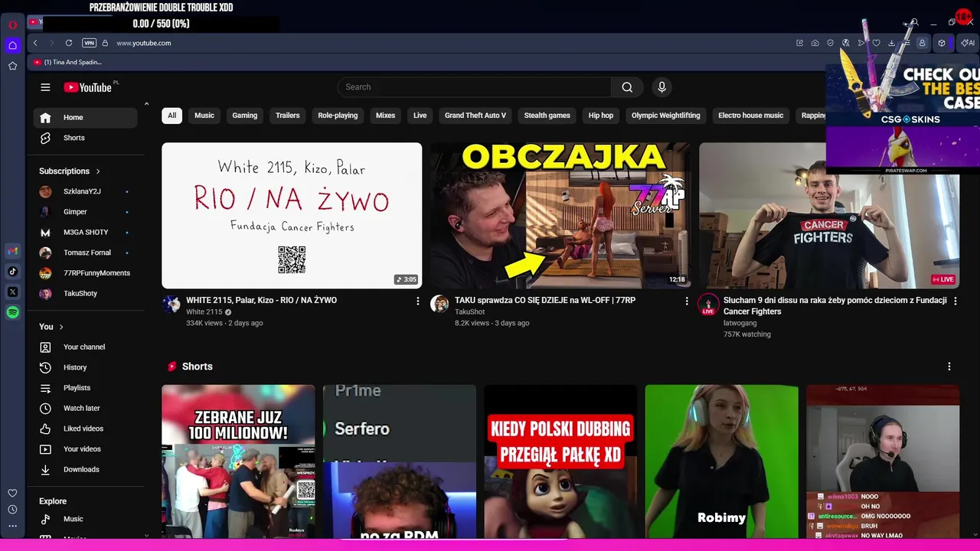The image size is (980, 551).
Task: Open the Shorts shelf three-dot menu
Action: 949,367
